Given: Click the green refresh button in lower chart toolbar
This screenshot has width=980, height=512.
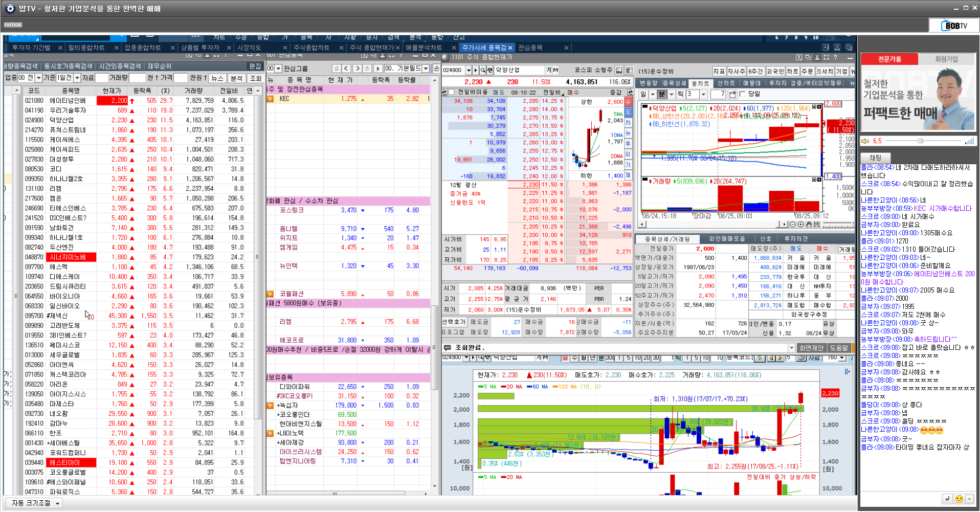Looking at the screenshot, I should [760, 358].
